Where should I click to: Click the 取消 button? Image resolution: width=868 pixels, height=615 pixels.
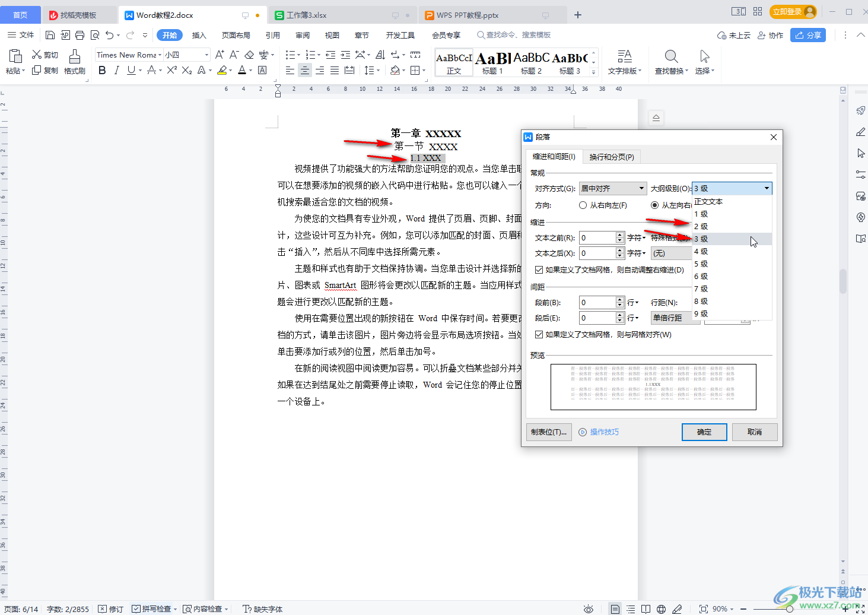[x=755, y=432]
